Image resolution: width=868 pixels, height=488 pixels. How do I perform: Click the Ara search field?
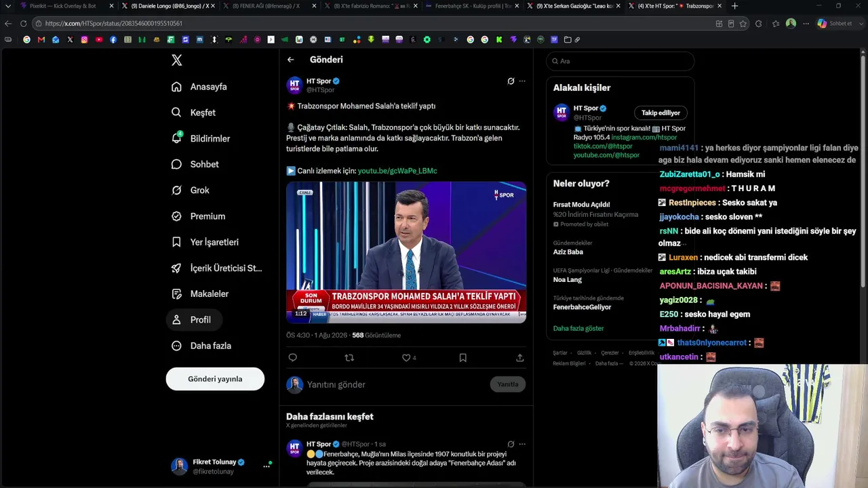[620, 61]
